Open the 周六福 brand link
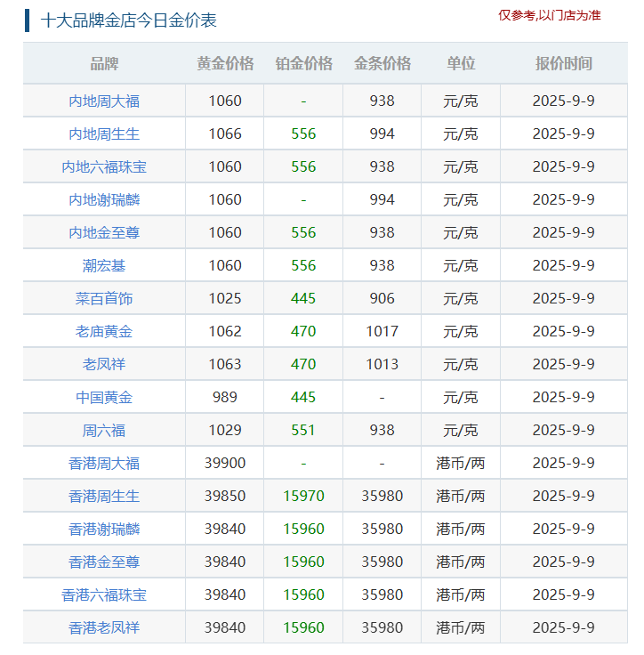Viewport: 644px width, 655px height. tap(104, 431)
